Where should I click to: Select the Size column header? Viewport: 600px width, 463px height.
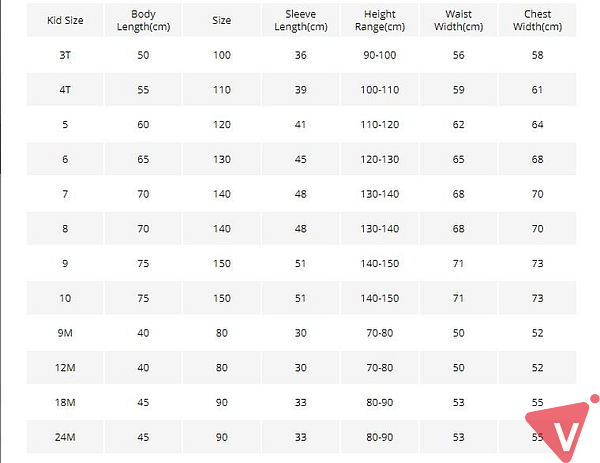[222, 20]
